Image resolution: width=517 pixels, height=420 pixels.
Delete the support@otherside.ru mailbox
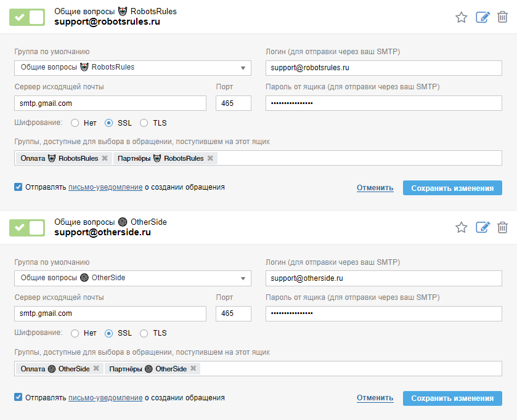coord(503,228)
